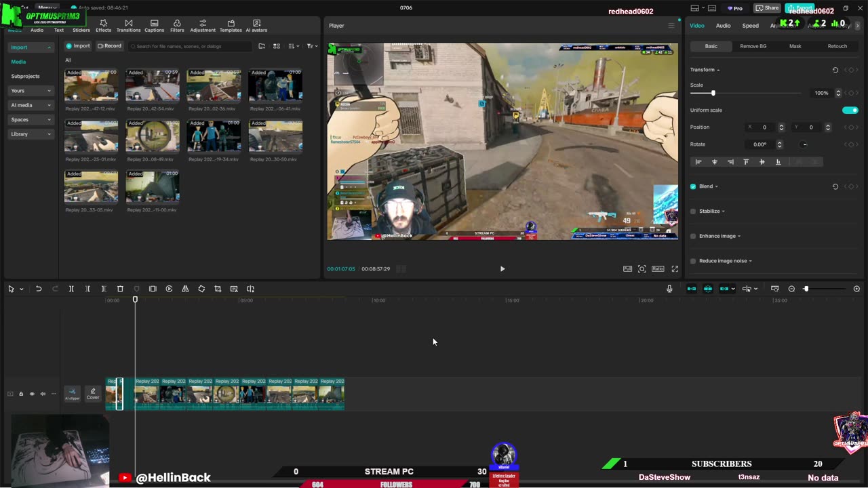This screenshot has width=868, height=488.
Task: Enable Reduce image noise checkbox
Action: click(693, 261)
